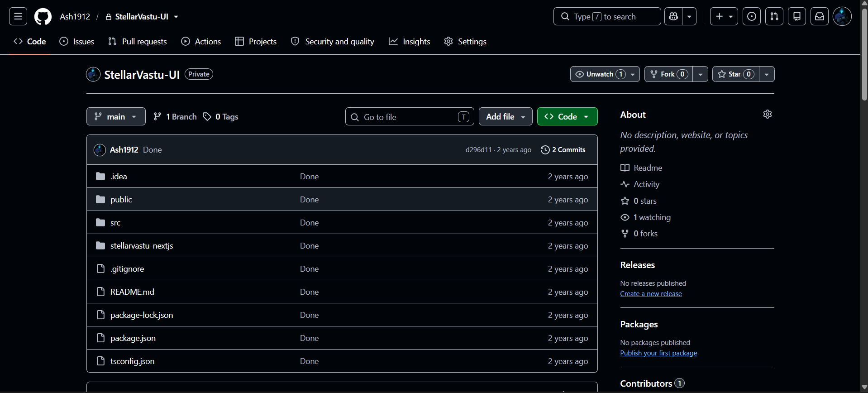This screenshot has width=868, height=393.
Task: Open the Packages heading link
Action: point(639,324)
